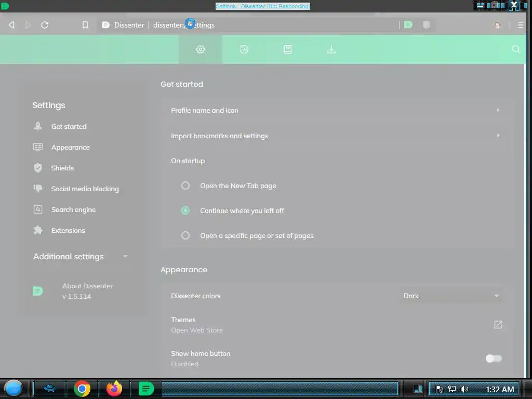The image size is (532, 399).
Task: Open Extensions in the sidebar
Action: point(68,230)
